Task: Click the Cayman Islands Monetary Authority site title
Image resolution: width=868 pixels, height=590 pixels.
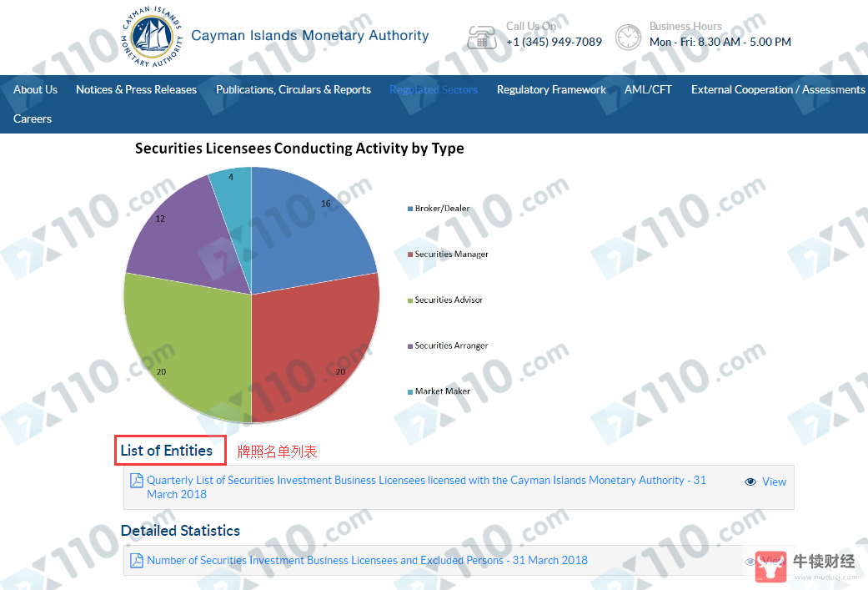Action: [310, 35]
